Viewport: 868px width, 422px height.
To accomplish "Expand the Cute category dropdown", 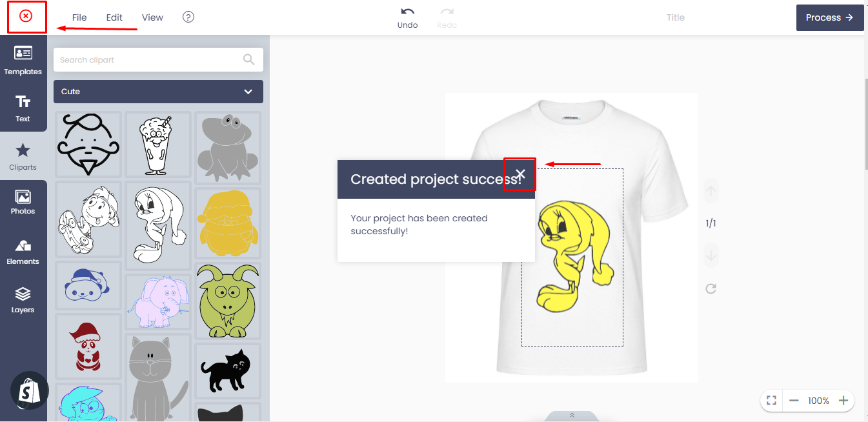I will (158, 92).
